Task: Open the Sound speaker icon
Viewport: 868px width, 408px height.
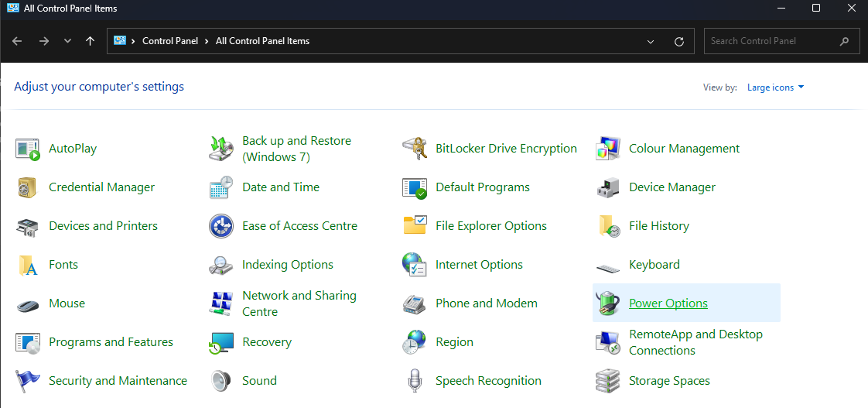Action: pos(221,381)
